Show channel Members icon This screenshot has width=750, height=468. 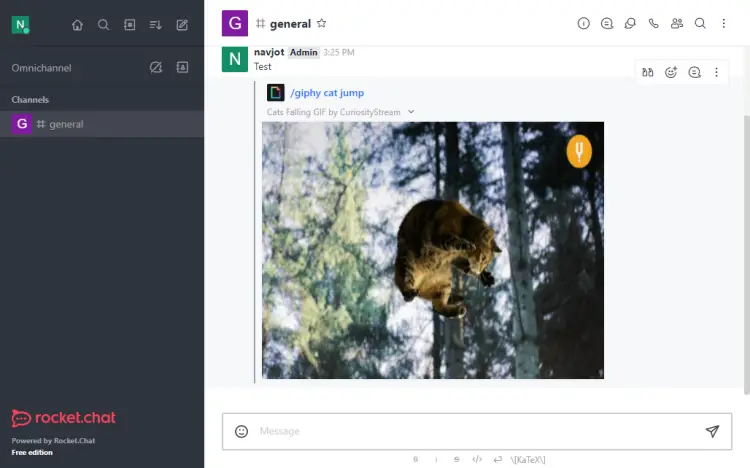click(677, 23)
